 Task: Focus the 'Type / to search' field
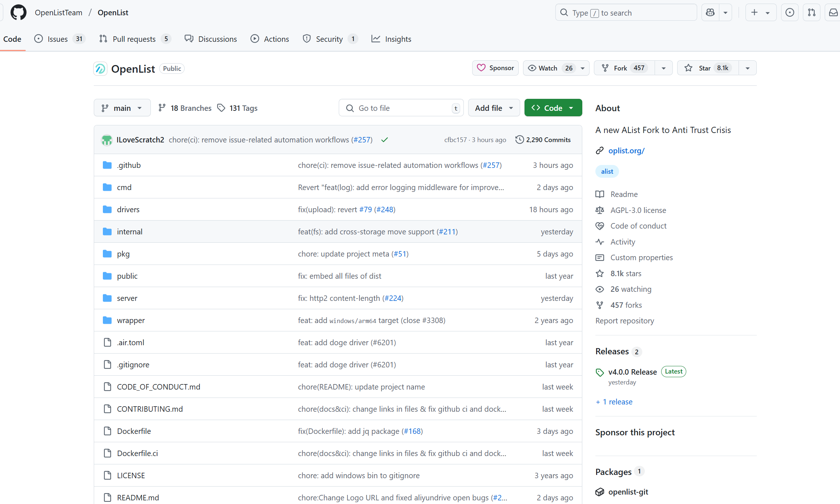[x=626, y=13]
